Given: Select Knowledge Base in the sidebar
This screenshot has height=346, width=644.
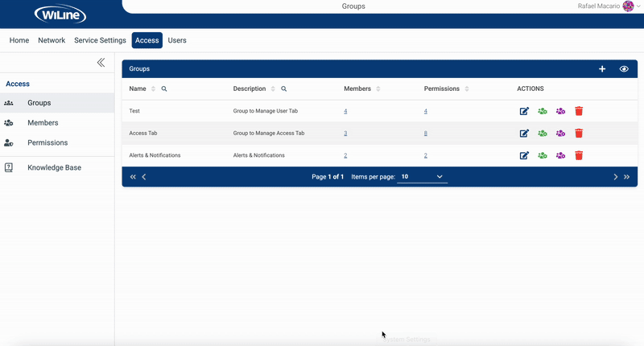Looking at the screenshot, I should [54, 167].
